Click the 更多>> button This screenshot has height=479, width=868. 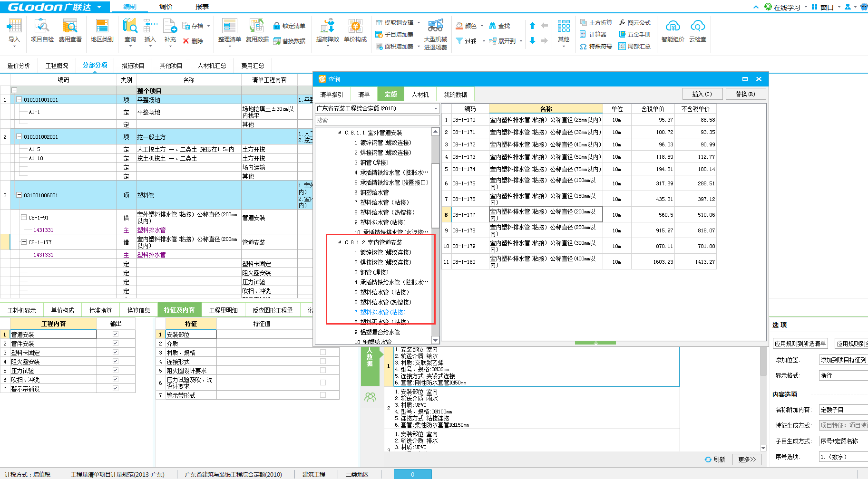pos(747,460)
